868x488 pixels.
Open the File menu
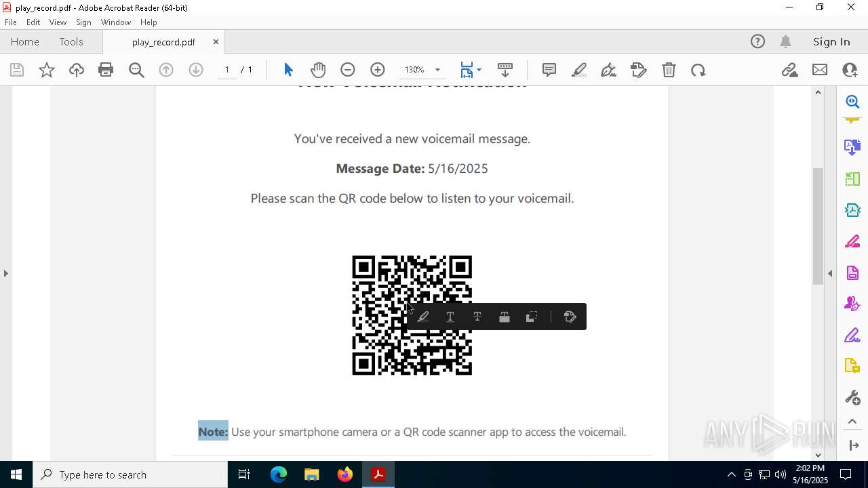tap(11, 22)
